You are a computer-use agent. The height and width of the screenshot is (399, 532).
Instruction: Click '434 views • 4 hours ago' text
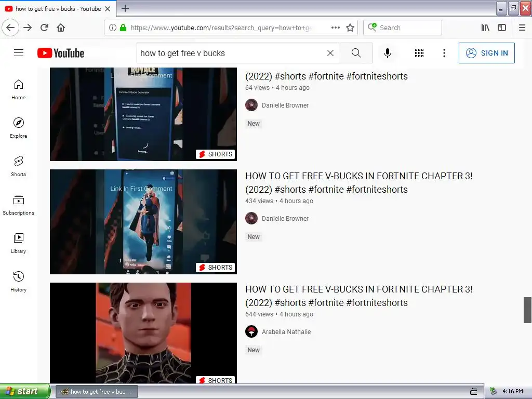pos(279,201)
